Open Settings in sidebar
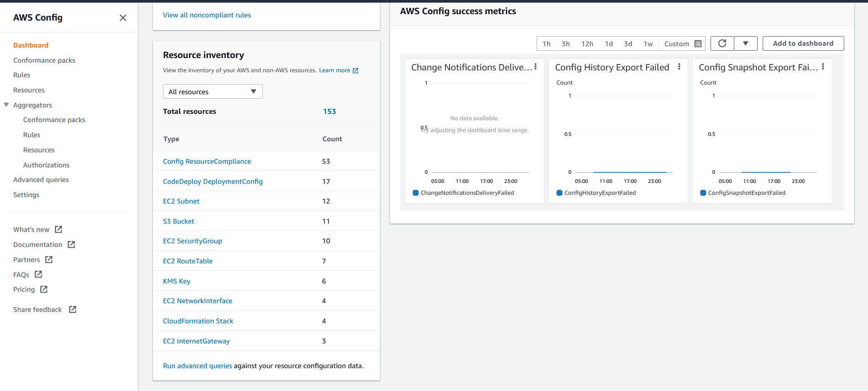Image resolution: width=868 pixels, height=391 pixels. tap(26, 195)
